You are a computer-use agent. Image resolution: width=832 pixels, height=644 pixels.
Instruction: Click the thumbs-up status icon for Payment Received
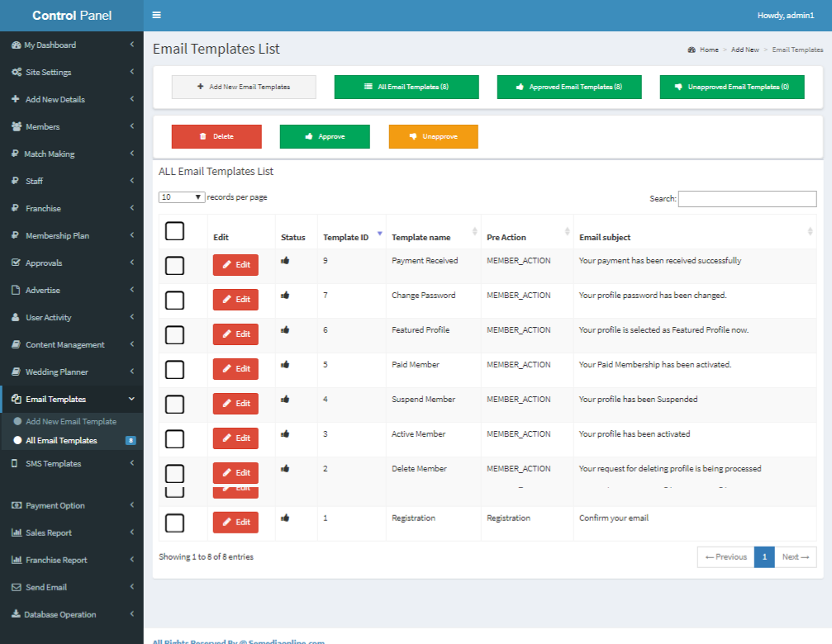click(285, 260)
